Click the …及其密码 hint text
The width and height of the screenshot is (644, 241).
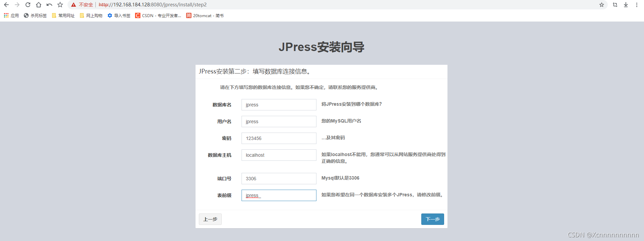[x=333, y=138]
